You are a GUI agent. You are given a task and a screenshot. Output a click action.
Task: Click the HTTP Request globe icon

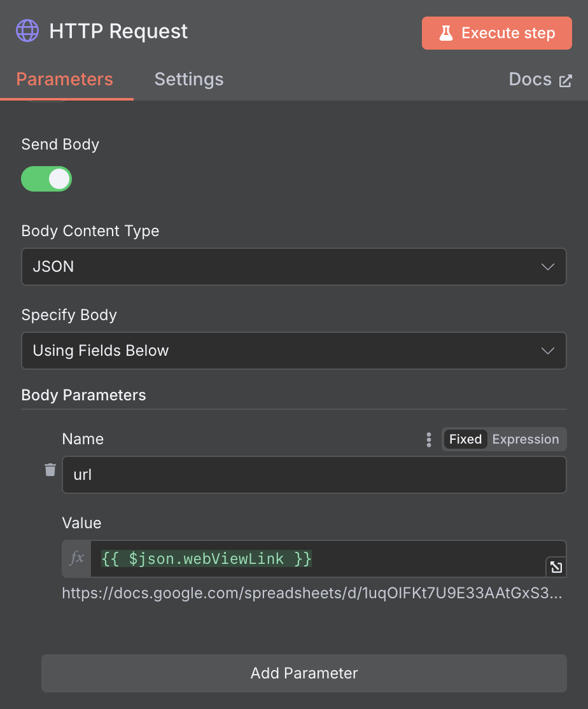27,30
